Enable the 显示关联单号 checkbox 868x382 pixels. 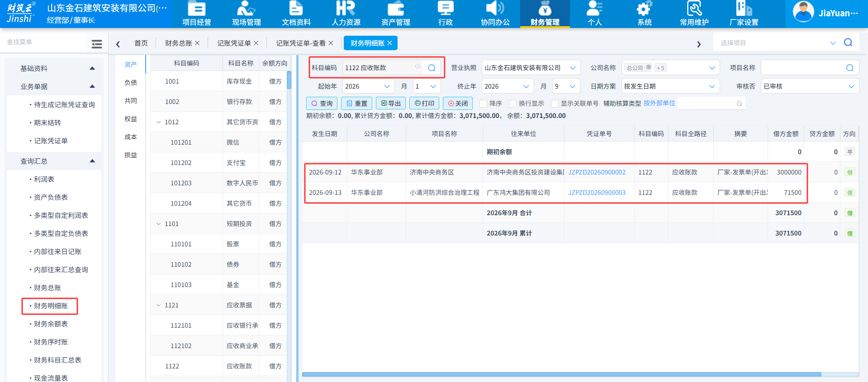pos(555,104)
